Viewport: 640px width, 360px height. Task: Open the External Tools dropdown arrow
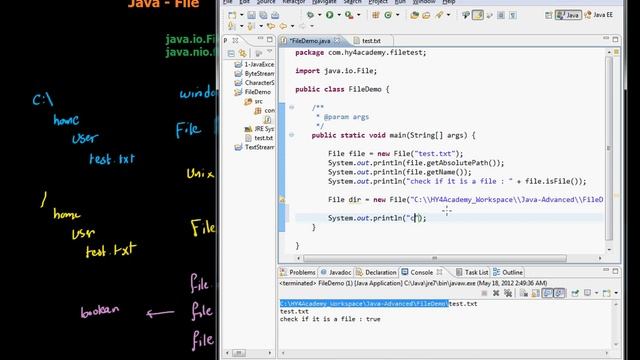click(x=359, y=15)
